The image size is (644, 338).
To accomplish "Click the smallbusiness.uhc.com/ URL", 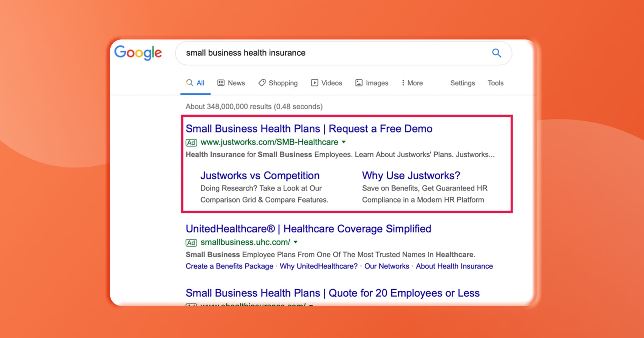I will tap(245, 242).
